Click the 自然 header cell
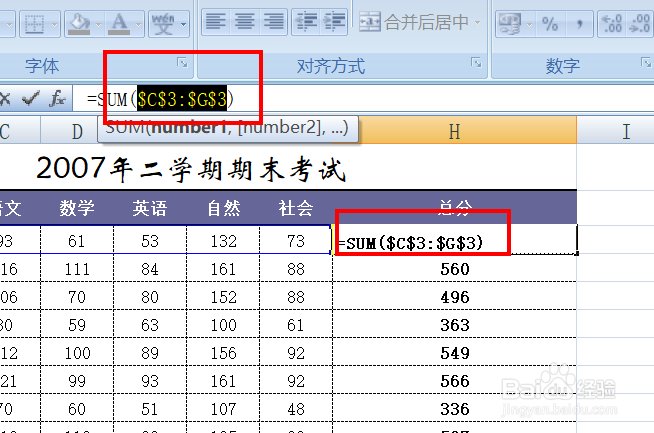Screen dimensions: 654x433 click(x=223, y=208)
